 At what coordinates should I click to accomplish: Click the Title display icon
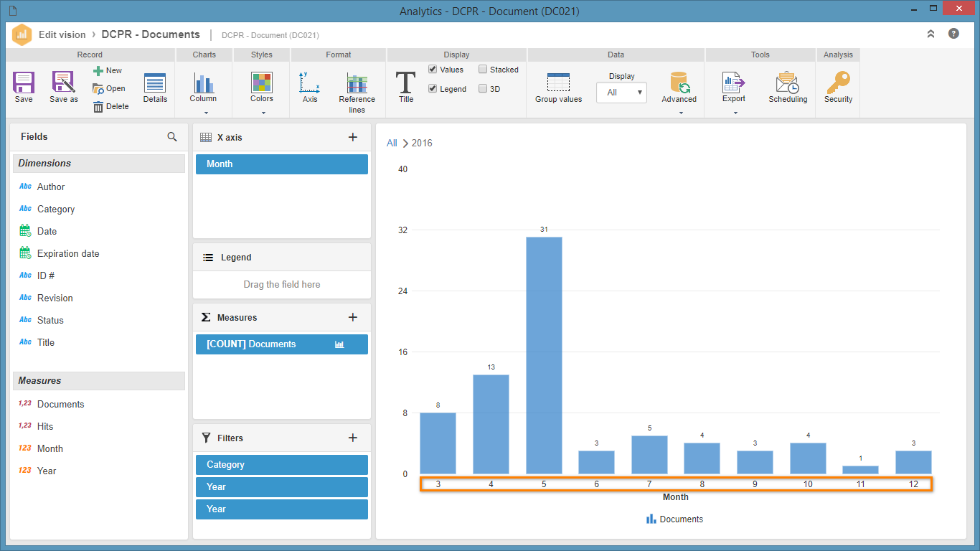406,83
